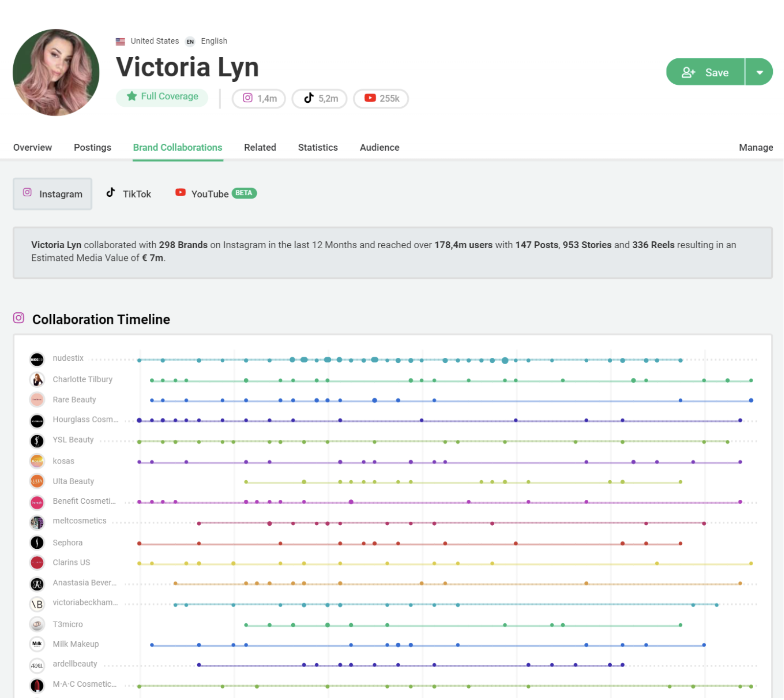Click the M·A·C Cosmetics brand logo
The image size is (784, 700).
37,685
